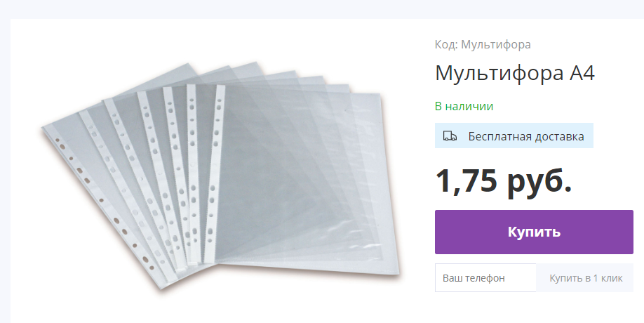Click the delivery truck icon
The width and height of the screenshot is (644, 323).
450,136
